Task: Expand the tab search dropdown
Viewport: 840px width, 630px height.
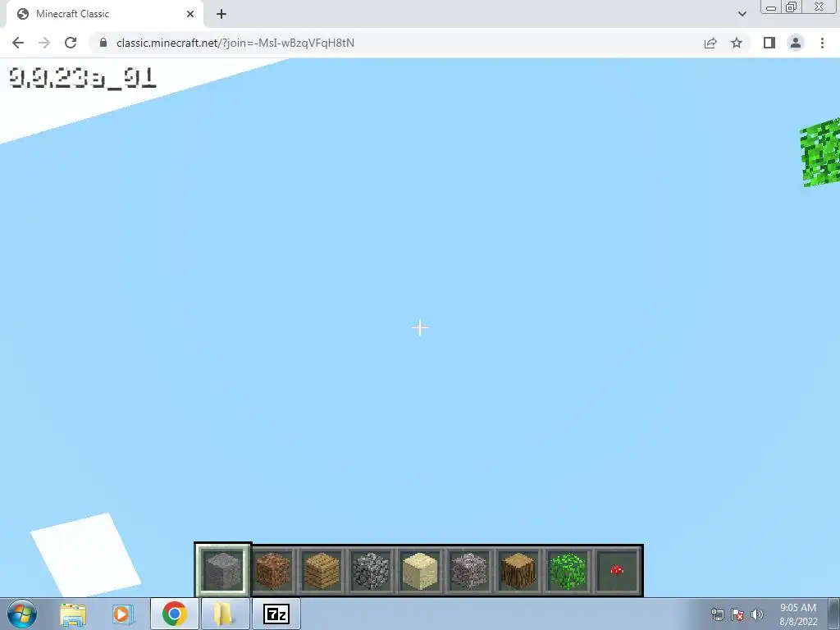Action: [x=742, y=14]
